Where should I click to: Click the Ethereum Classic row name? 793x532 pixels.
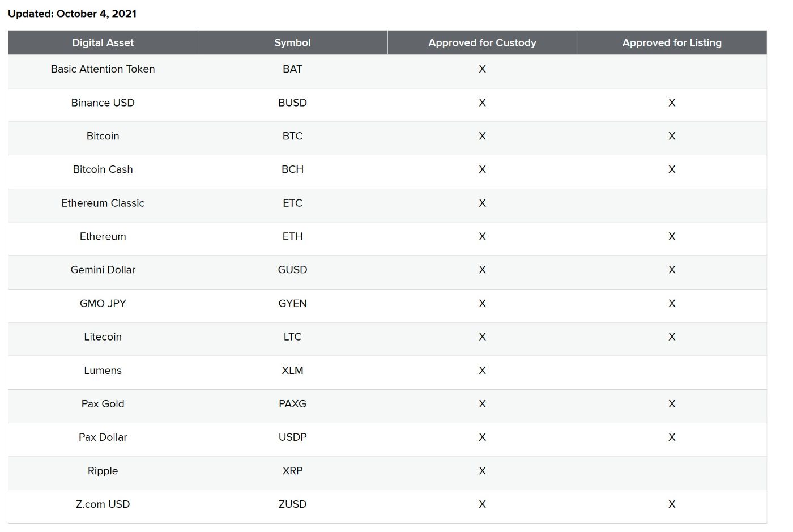[x=103, y=203]
